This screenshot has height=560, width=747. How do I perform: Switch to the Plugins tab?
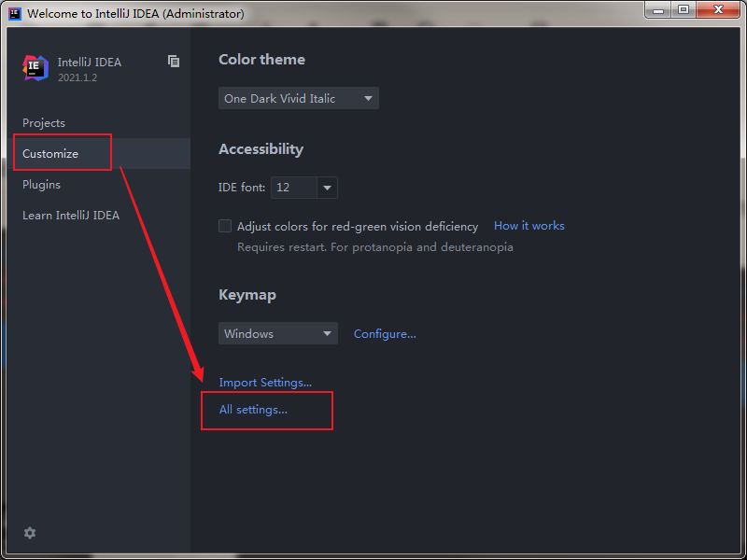[41, 184]
